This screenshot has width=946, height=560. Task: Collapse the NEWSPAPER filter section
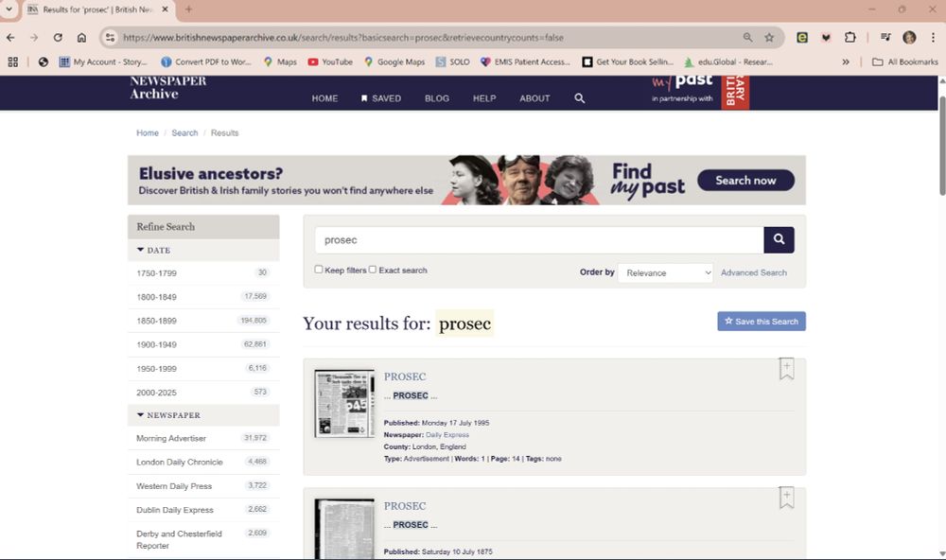[x=168, y=415]
